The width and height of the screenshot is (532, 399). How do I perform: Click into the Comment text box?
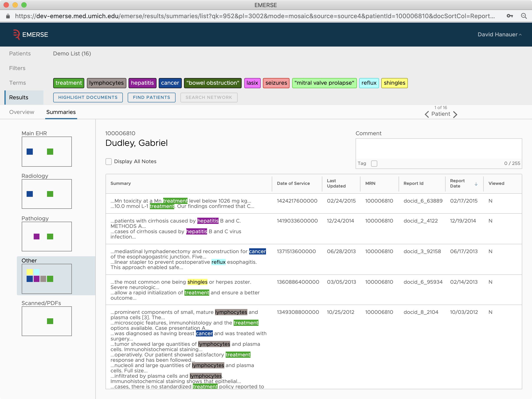[x=438, y=149]
